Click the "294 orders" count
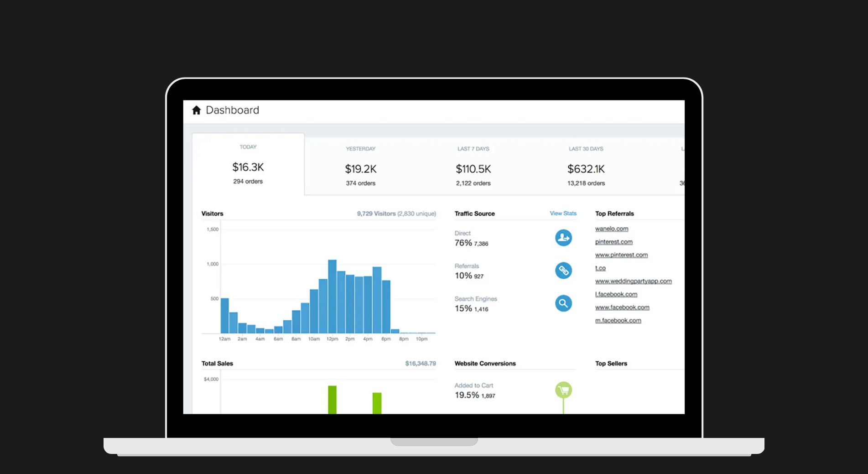The image size is (868, 474). (x=248, y=181)
